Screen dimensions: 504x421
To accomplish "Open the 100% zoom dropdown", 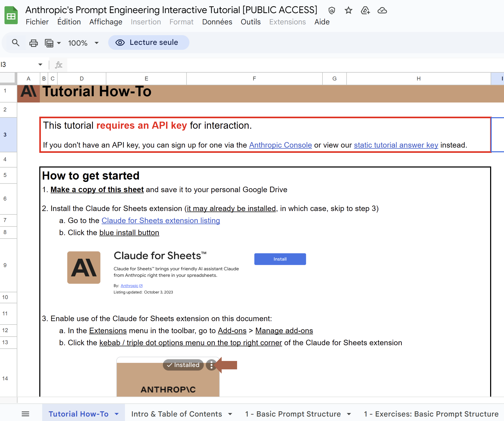I will tap(83, 43).
